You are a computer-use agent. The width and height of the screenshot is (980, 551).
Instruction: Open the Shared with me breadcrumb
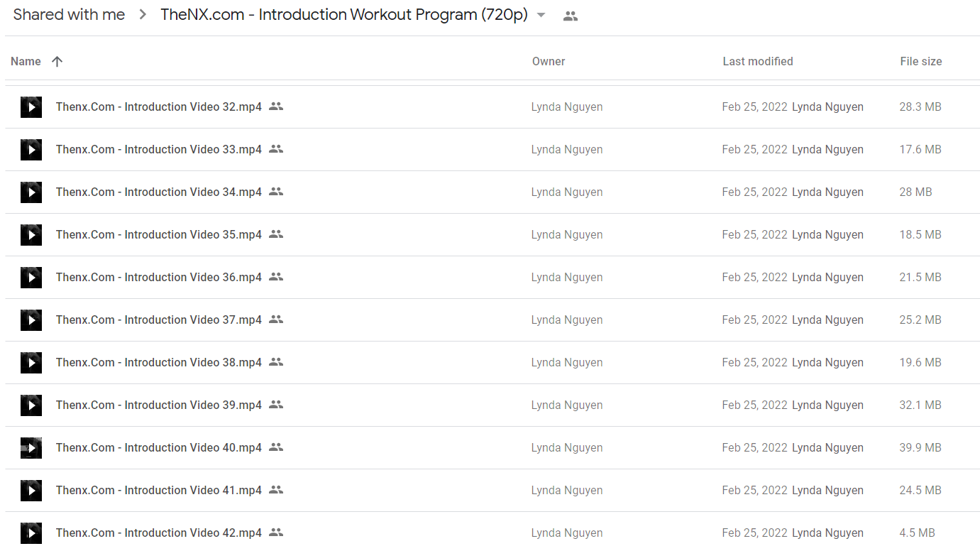[69, 15]
